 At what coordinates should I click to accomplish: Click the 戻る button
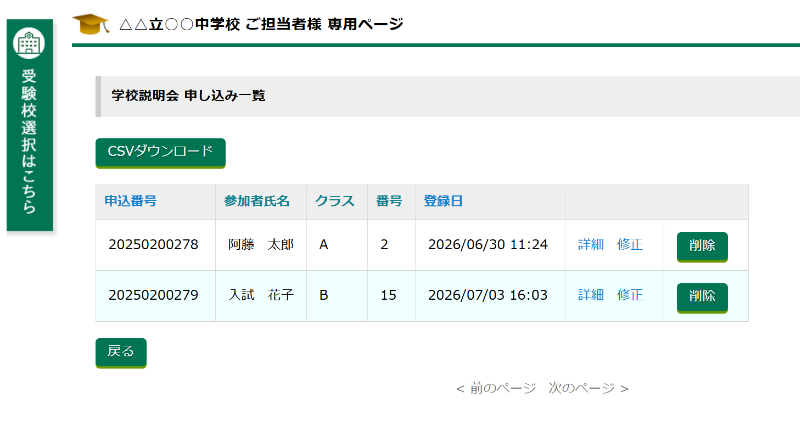pyautogui.click(x=121, y=352)
